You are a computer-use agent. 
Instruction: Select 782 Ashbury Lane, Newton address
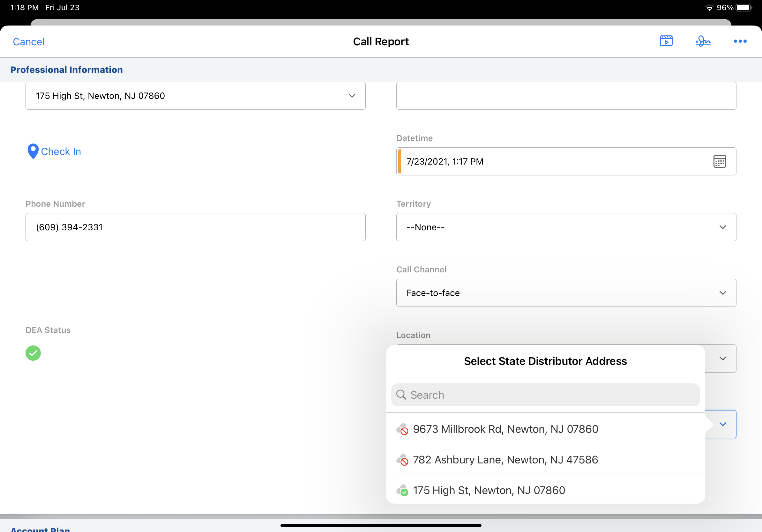(505, 460)
